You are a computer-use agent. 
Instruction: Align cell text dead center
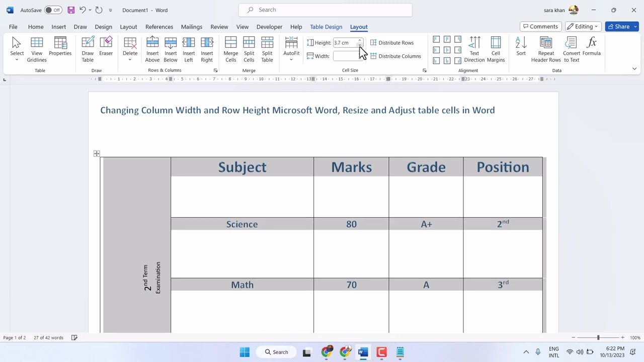tap(447, 50)
